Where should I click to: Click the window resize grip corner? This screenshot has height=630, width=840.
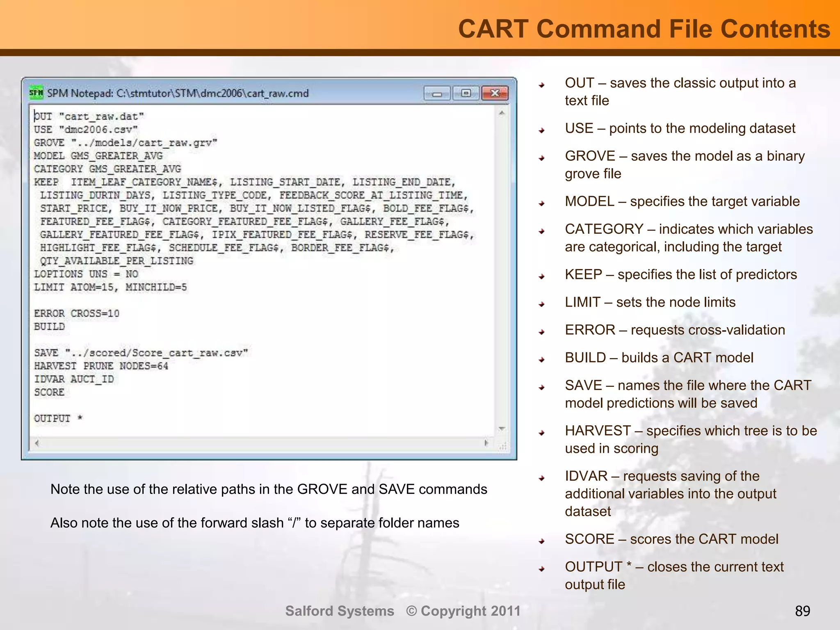[x=502, y=446]
